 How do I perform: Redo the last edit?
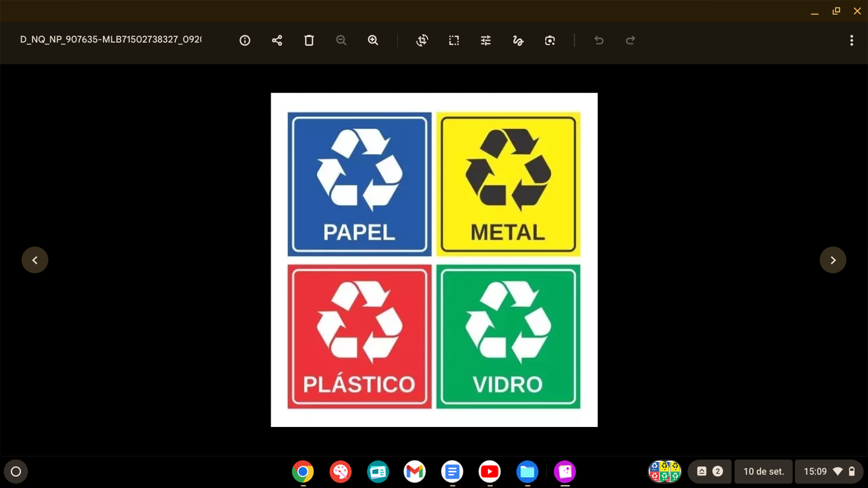pos(630,41)
